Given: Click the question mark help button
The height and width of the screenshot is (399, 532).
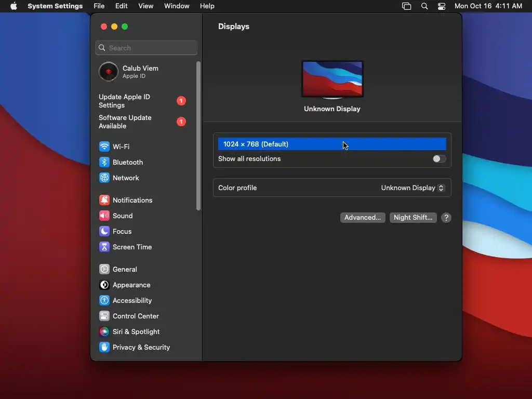Looking at the screenshot, I should pyautogui.click(x=446, y=218).
